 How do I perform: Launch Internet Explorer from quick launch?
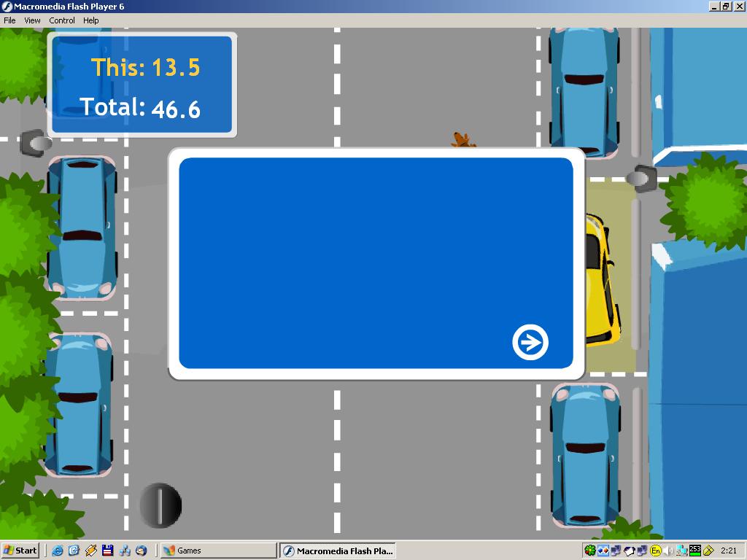[x=58, y=551]
